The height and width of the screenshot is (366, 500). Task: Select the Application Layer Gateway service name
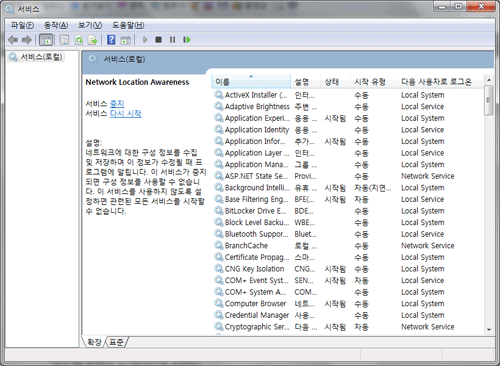[257, 153]
